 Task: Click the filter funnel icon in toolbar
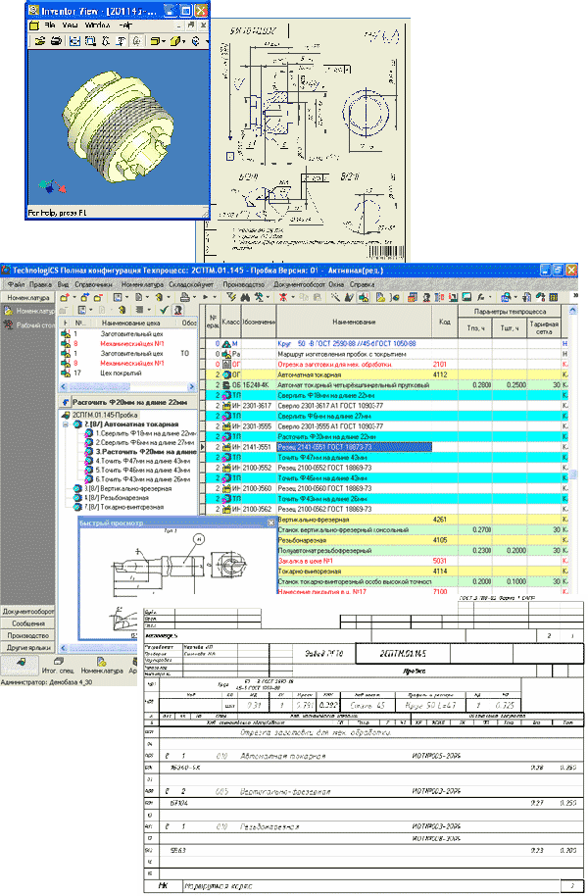[231, 297]
